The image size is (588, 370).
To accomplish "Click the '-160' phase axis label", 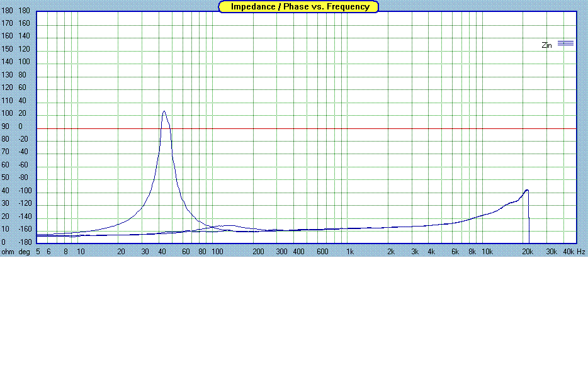I will coord(25,230).
